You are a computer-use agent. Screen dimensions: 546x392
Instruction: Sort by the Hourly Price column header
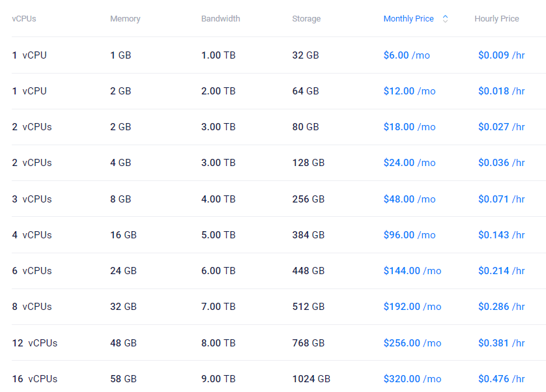point(496,19)
